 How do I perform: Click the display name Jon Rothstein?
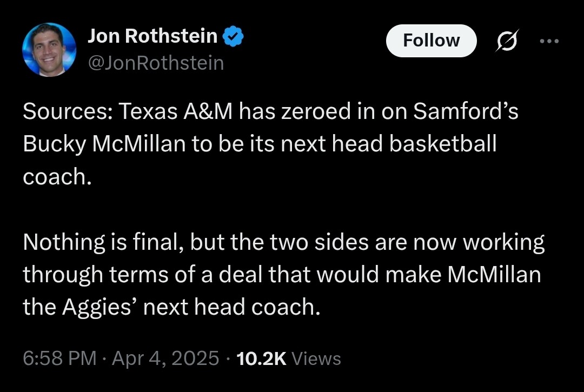click(x=152, y=36)
